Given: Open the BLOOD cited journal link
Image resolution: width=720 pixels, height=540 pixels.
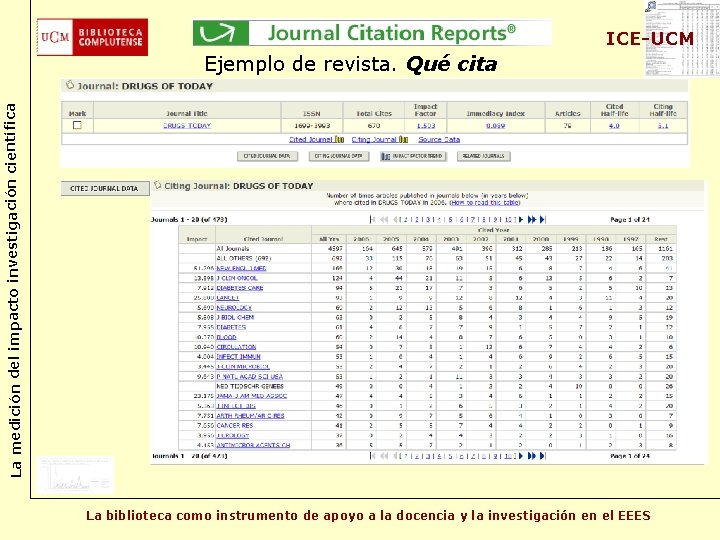Looking at the screenshot, I should (226, 337).
